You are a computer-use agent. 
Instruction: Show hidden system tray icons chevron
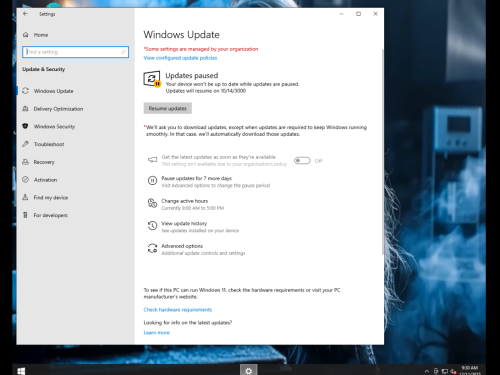click(x=426, y=371)
